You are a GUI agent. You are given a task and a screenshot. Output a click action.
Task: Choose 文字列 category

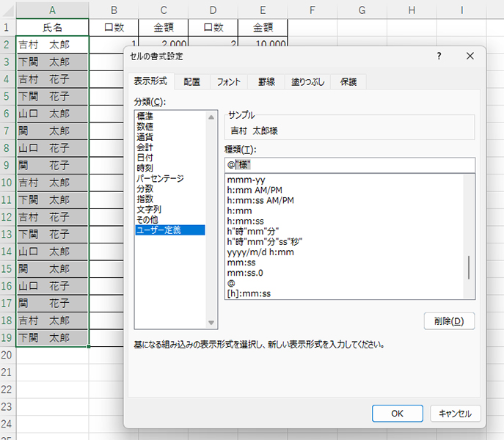(150, 209)
